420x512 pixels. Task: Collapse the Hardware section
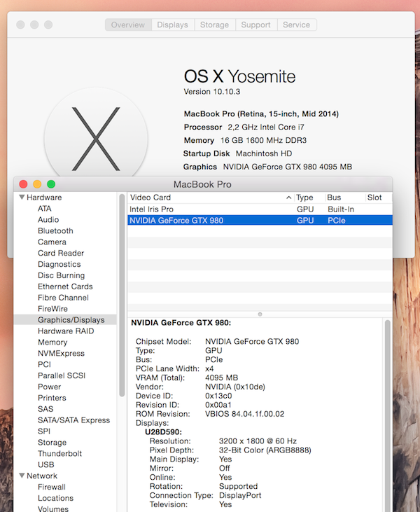[22, 198]
